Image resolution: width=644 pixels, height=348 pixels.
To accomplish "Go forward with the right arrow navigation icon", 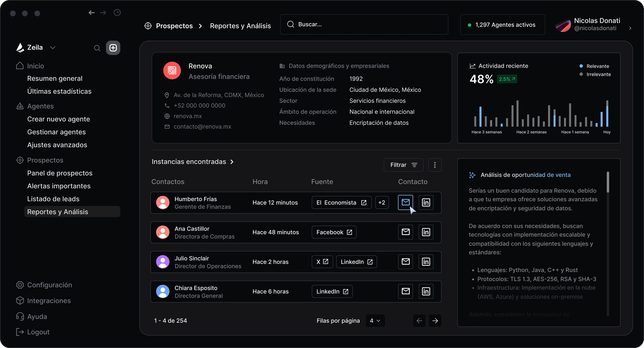I will point(103,13).
